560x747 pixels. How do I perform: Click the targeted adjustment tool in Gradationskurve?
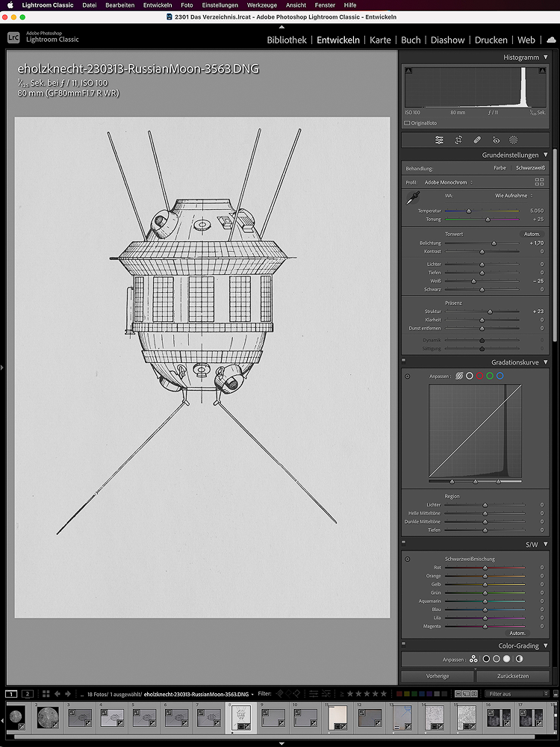click(x=408, y=376)
